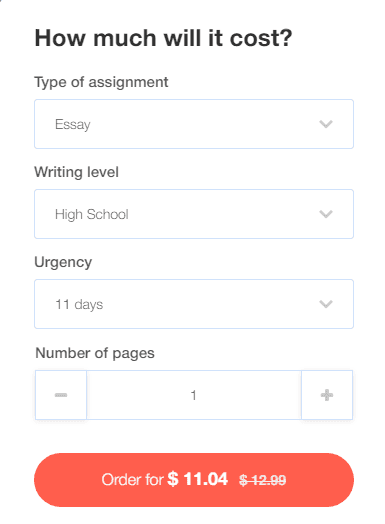
Task: Click the chevron arrow beside 11 days
Action: 326,304
